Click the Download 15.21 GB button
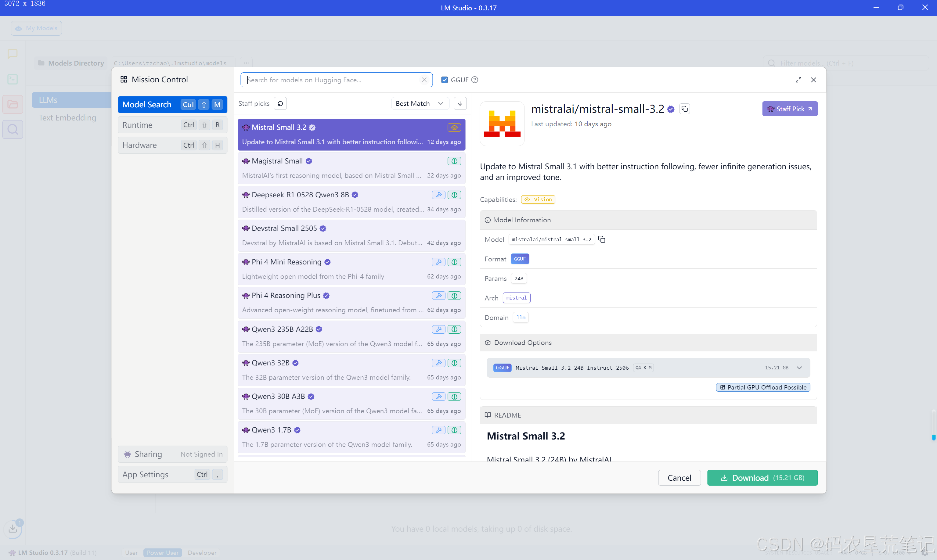The width and height of the screenshot is (937, 560). coord(762,478)
